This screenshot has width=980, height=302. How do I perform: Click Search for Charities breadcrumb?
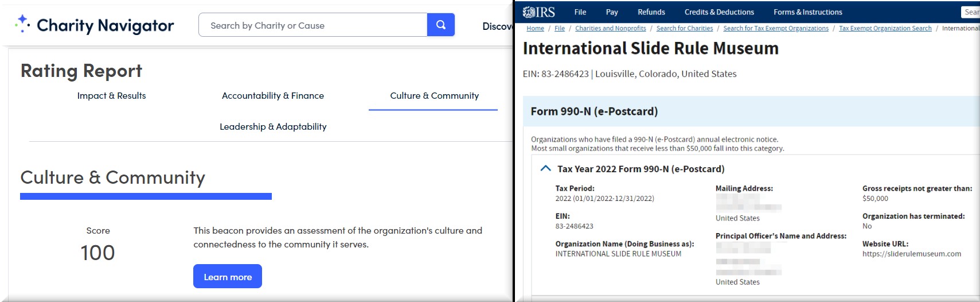(x=684, y=28)
